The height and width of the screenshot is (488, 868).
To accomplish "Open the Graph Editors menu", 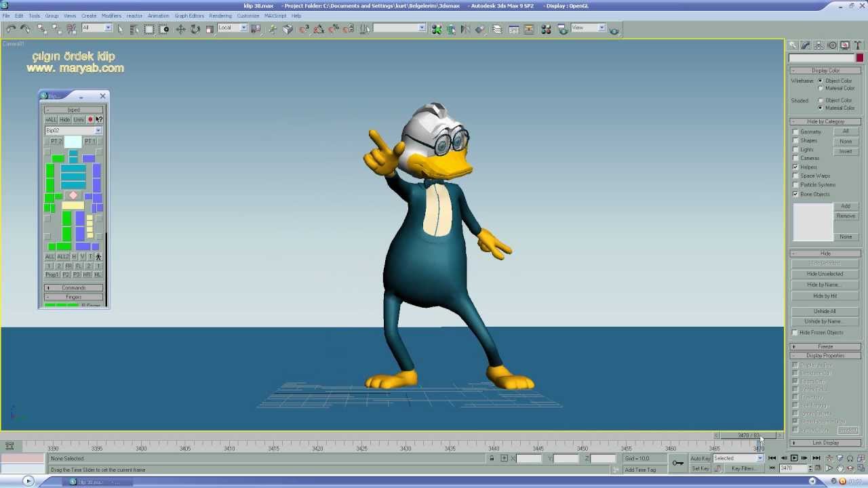I will pos(189,16).
